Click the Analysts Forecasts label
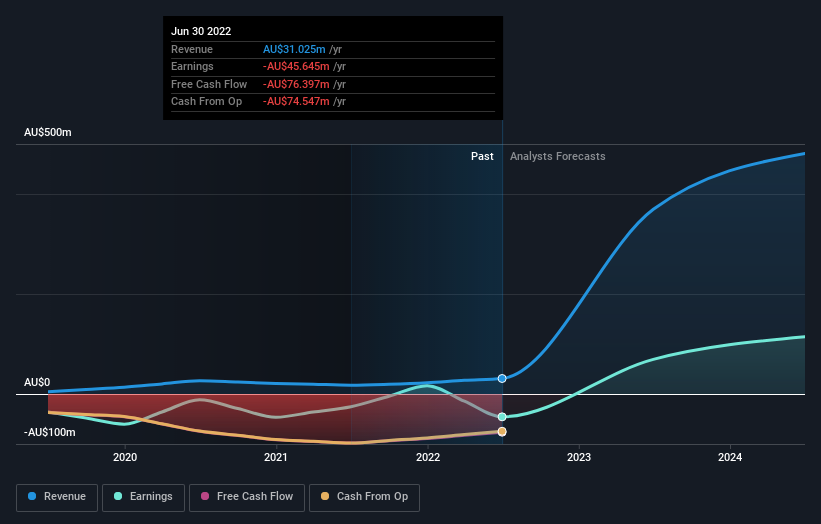 tap(558, 157)
